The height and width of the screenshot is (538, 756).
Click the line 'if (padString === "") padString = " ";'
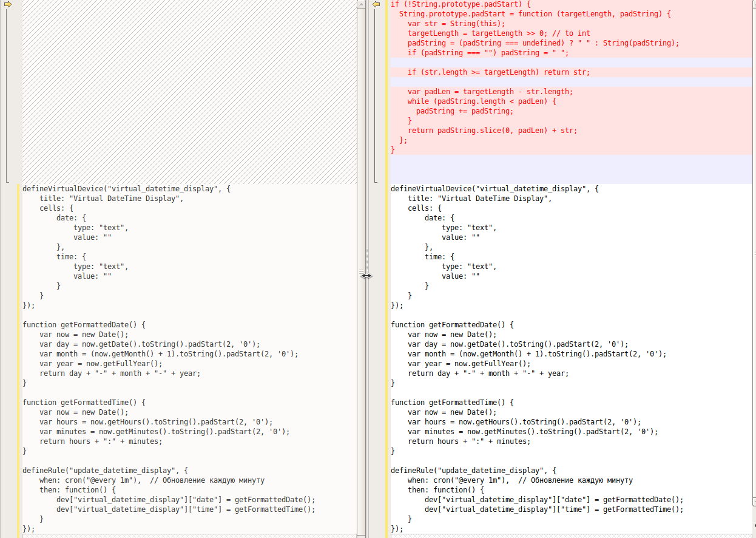click(488, 53)
